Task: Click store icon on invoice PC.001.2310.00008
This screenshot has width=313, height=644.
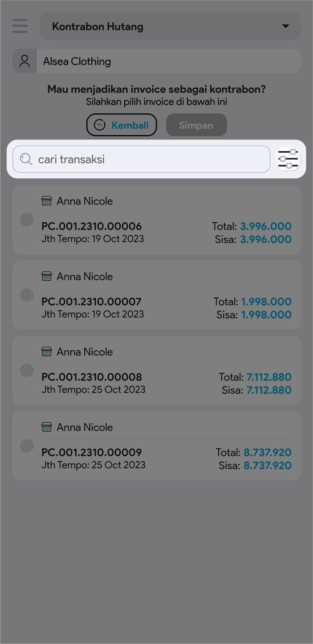Action: click(x=47, y=351)
